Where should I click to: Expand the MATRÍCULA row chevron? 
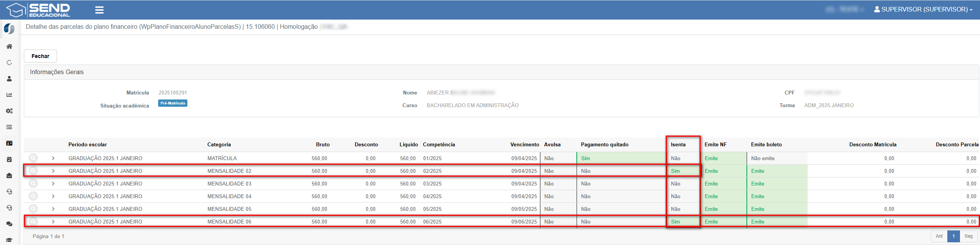(53, 158)
